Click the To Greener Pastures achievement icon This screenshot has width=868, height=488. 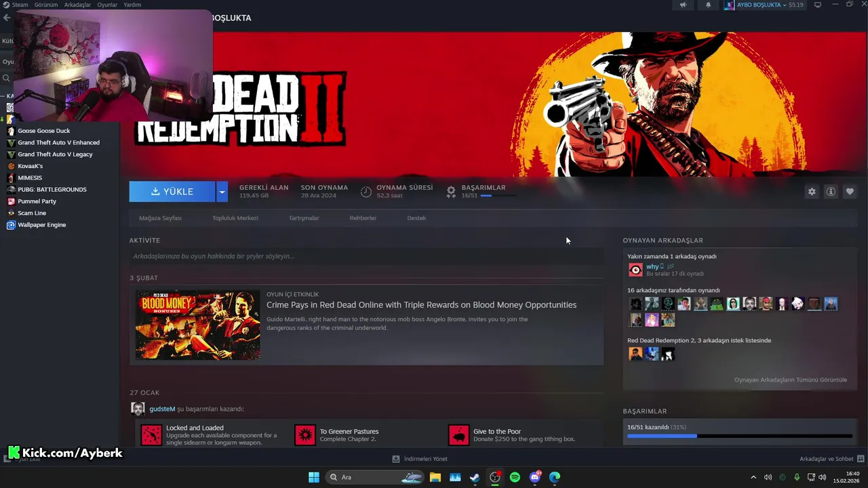(305, 435)
